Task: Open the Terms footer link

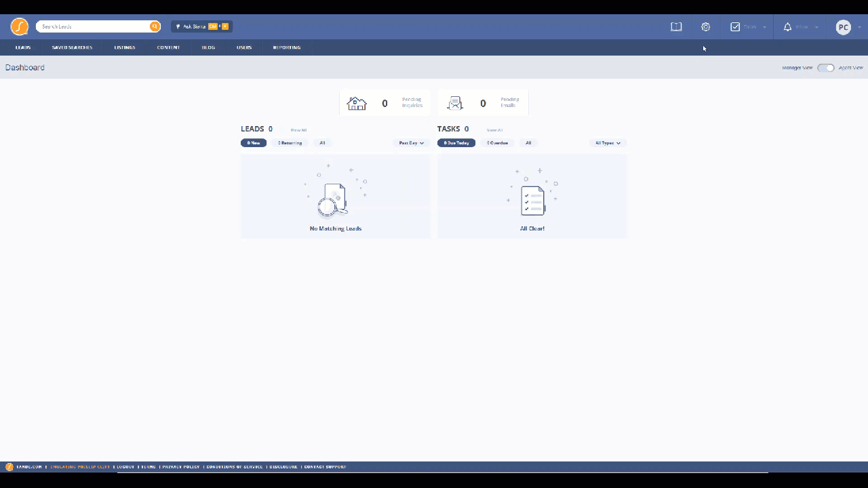Action: coord(149,467)
